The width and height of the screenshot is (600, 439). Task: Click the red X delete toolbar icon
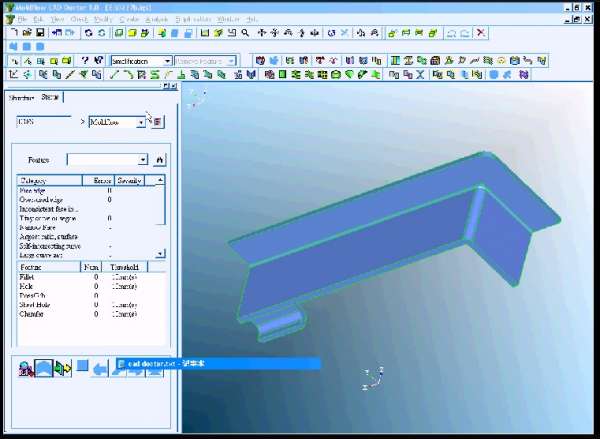[481, 33]
